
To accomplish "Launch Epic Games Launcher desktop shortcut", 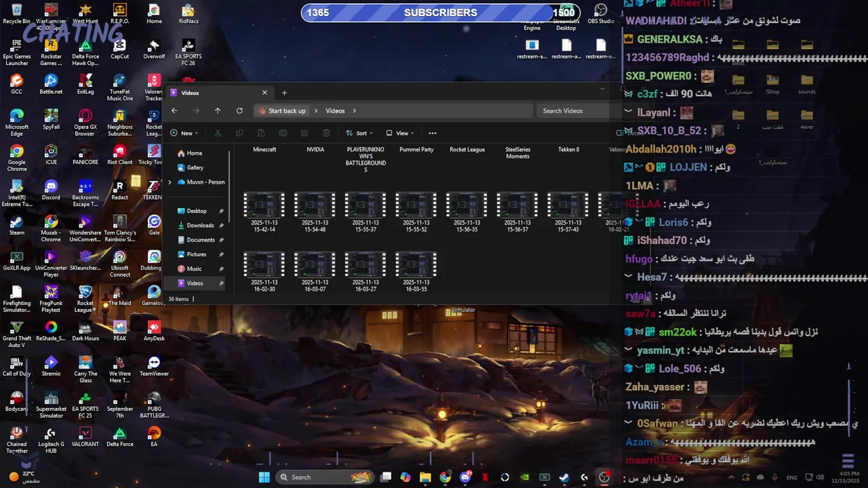I will tap(16, 52).
